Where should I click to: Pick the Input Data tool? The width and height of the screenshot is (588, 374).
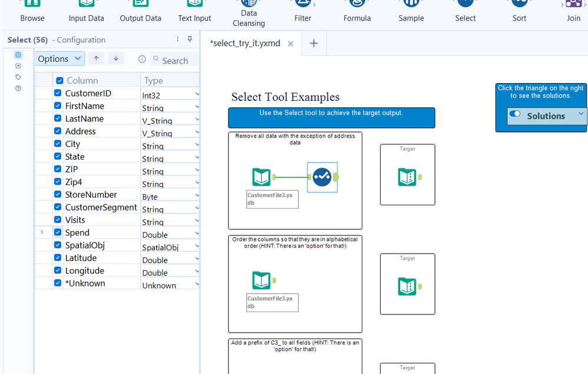(x=86, y=11)
